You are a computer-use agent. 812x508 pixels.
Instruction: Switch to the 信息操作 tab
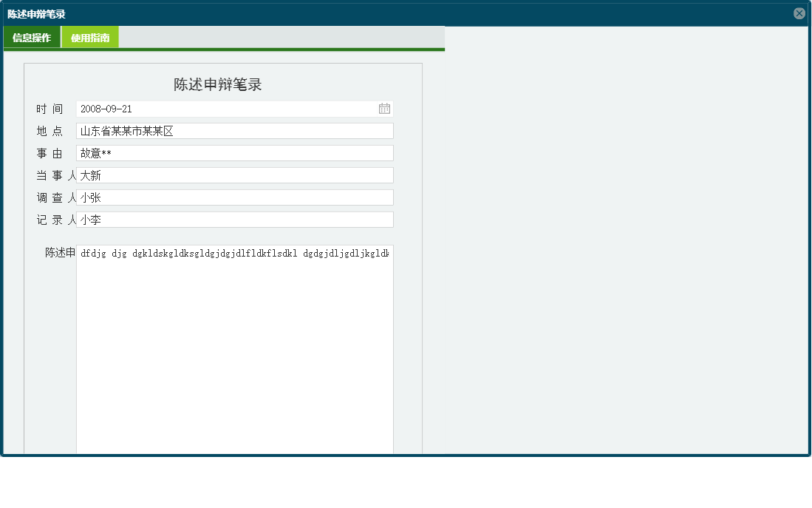coord(32,37)
